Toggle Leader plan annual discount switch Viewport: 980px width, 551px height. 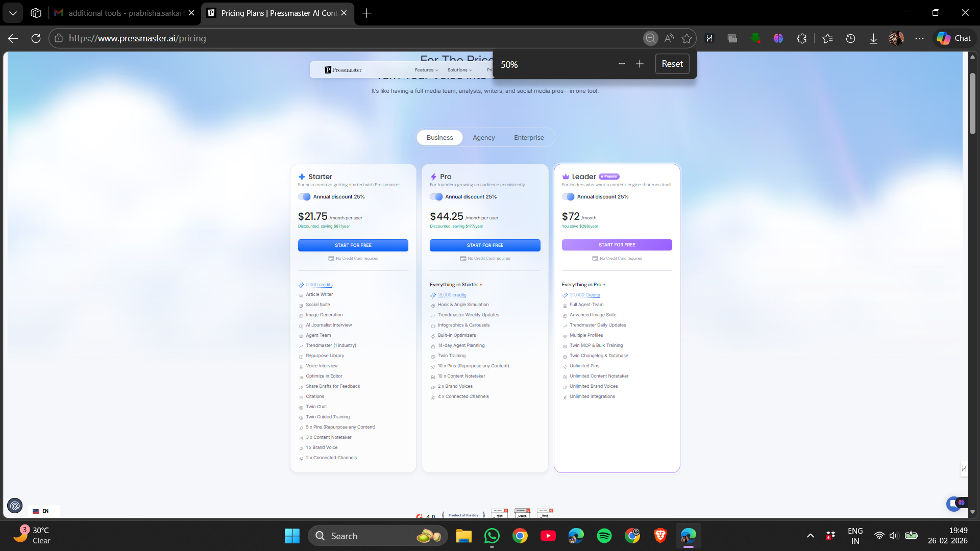[x=568, y=197]
